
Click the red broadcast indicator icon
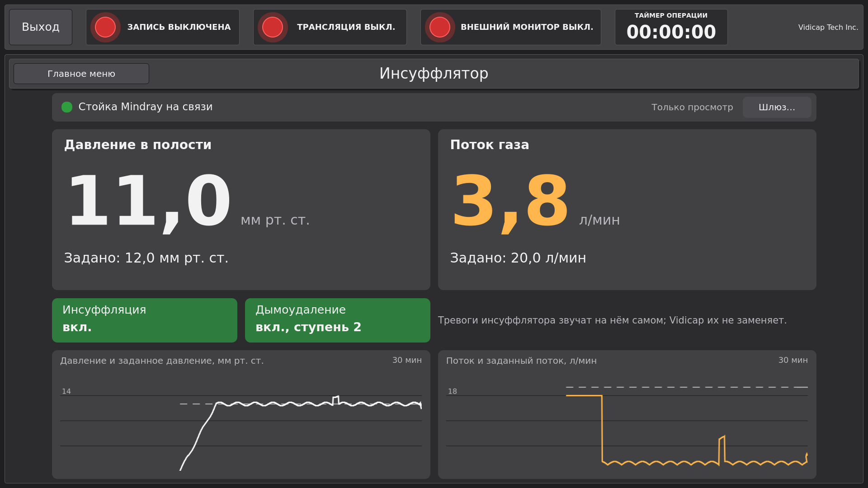tap(273, 27)
